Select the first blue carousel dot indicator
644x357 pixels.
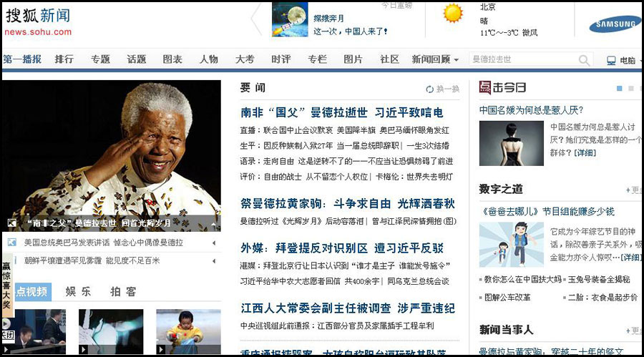[x=619, y=89]
